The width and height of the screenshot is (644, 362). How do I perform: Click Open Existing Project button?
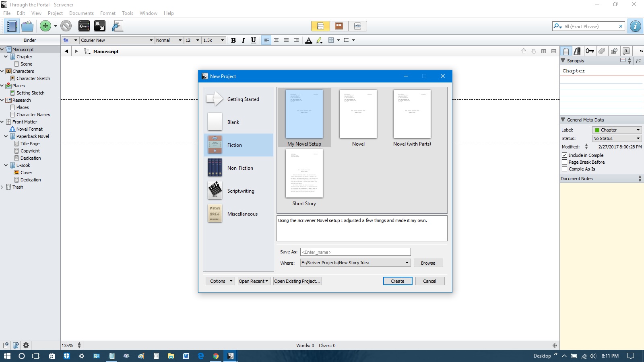pyautogui.click(x=297, y=281)
